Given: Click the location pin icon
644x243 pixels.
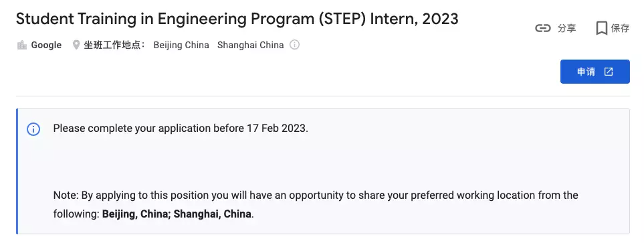Looking at the screenshot, I should [x=76, y=45].
